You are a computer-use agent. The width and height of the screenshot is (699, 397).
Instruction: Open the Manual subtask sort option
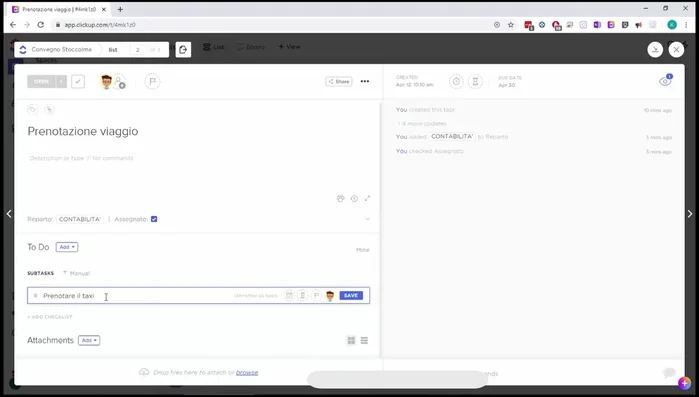(77, 273)
